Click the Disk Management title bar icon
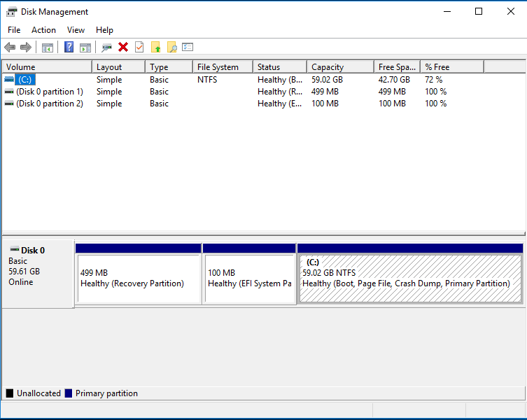This screenshot has width=527, height=420. [11, 12]
